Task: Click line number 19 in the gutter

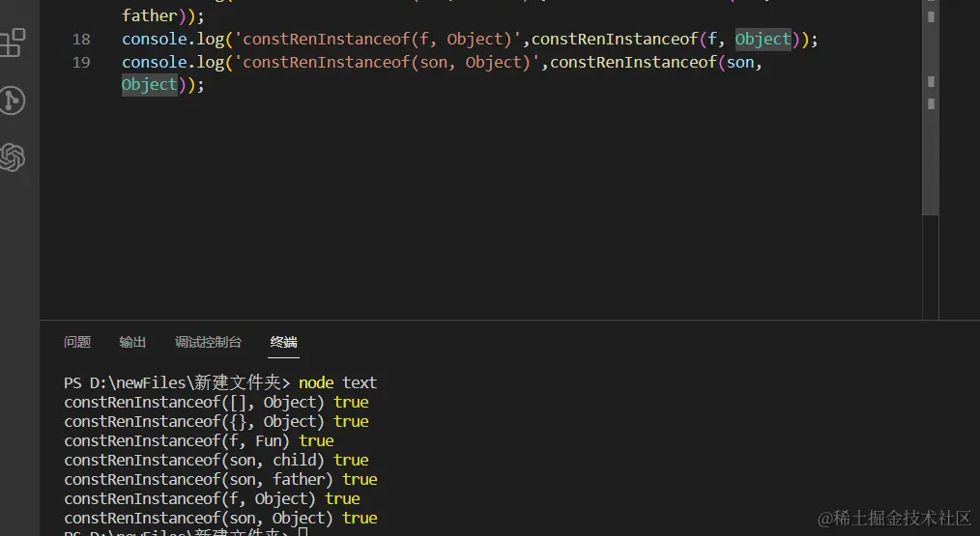Action: (81, 63)
